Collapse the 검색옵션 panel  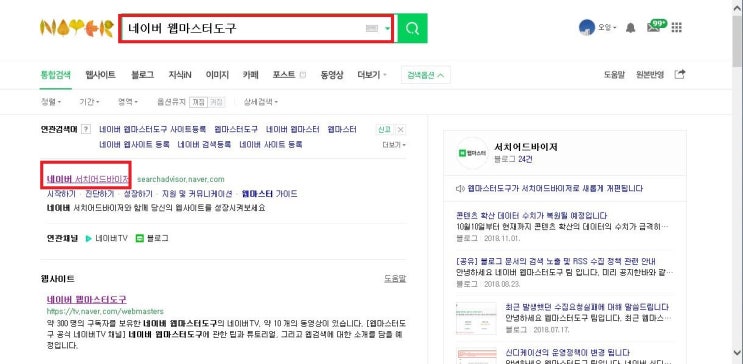[426, 75]
